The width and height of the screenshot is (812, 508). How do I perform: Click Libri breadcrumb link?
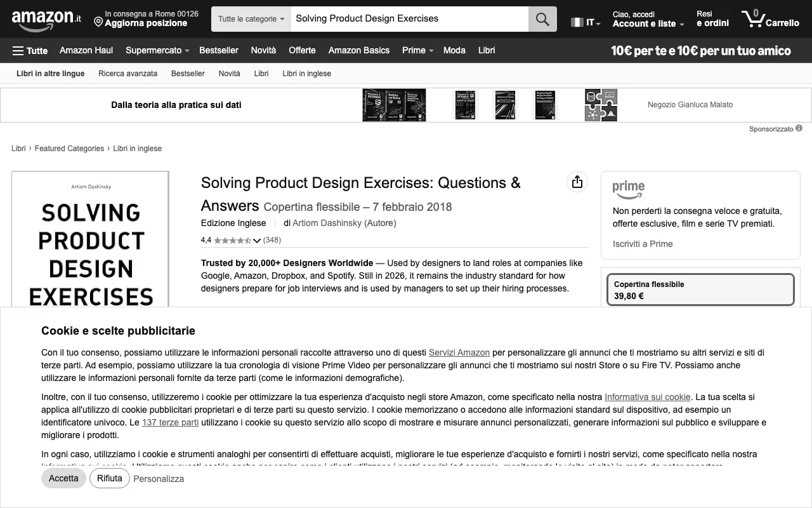(18, 149)
